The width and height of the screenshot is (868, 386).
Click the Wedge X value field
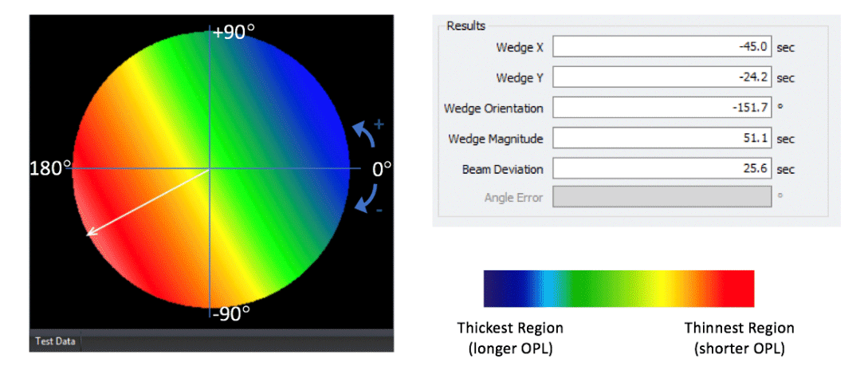[x=662, y=47]
